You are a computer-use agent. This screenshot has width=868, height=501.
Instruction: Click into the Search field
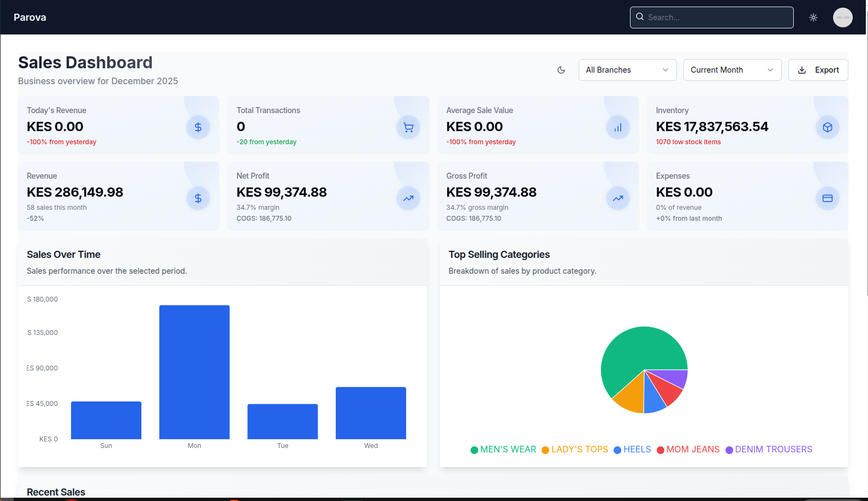tap(715, 17)
